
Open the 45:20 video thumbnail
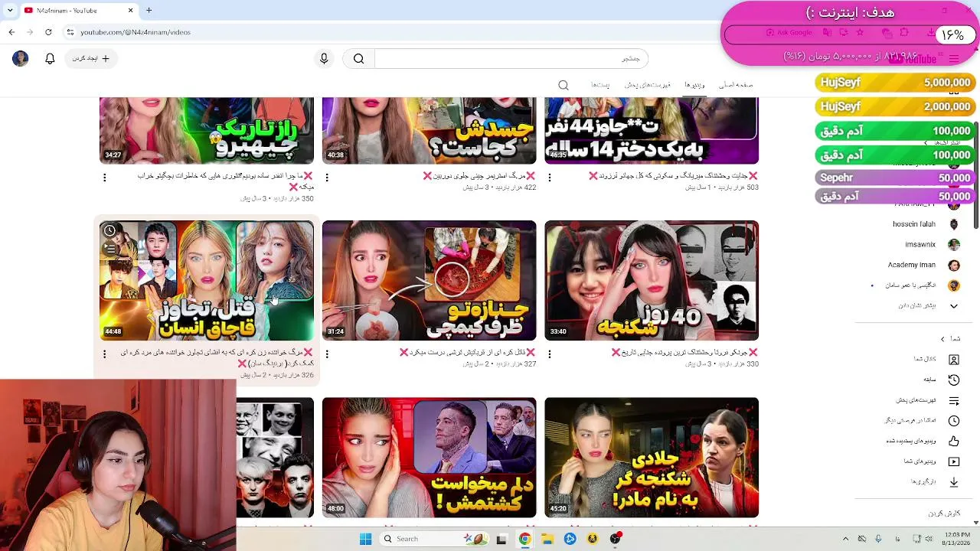pos(652,458)
